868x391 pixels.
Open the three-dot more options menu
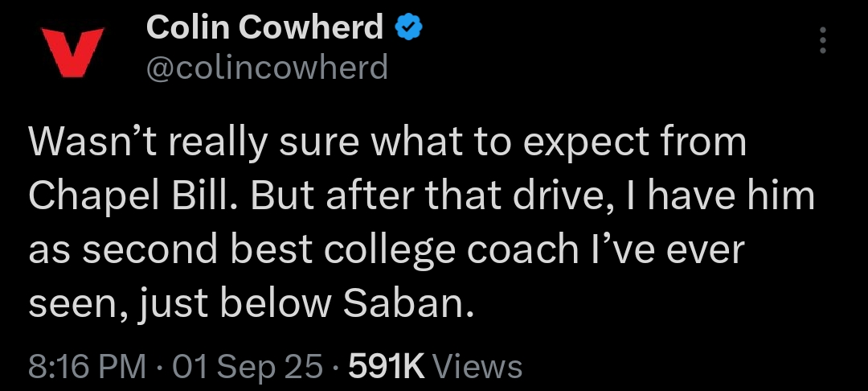(x=823, y=40)
